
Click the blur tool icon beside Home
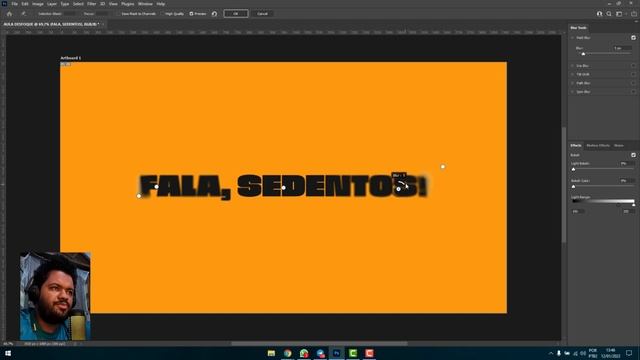pyautogui.click(x=23, y=13)
